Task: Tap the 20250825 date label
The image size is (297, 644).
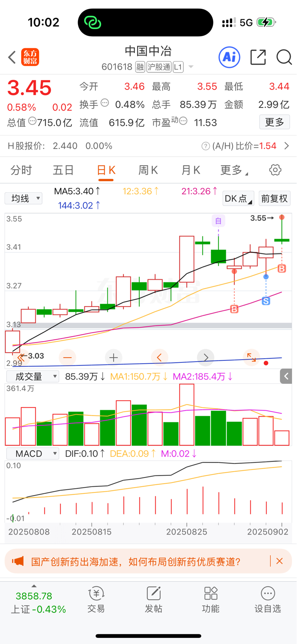Action: [x=187, y=532]
